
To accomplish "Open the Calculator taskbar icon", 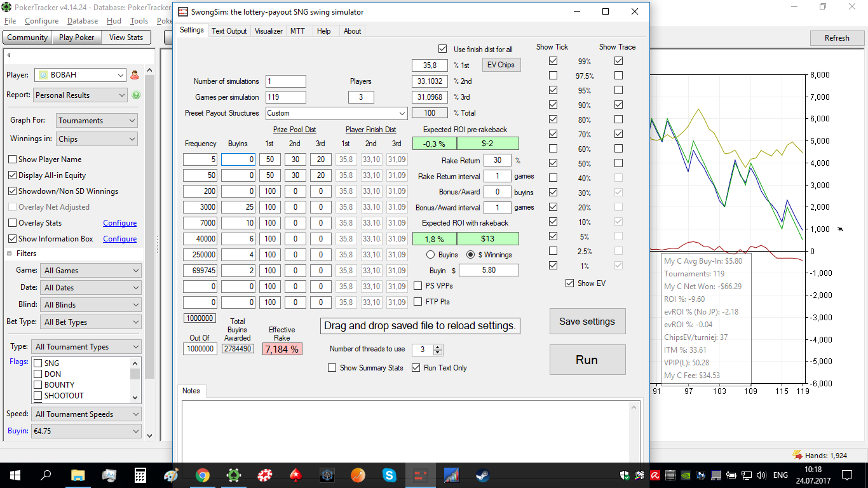I will tap(140, 475).
